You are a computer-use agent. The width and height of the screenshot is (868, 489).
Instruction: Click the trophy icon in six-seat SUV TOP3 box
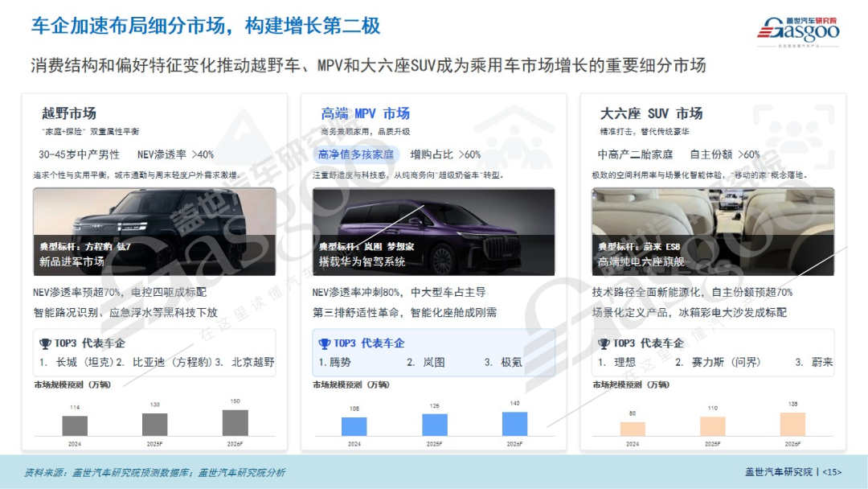604,343
